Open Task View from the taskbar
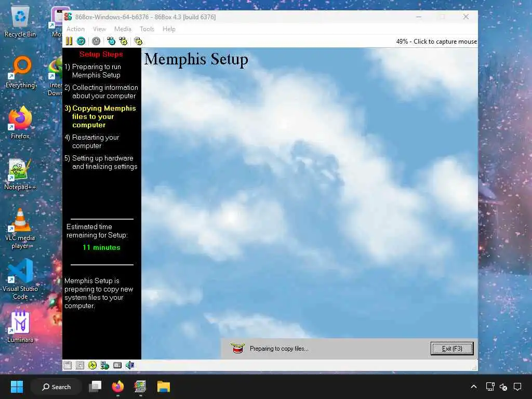This screenshot has width=532, height=399. tap(95, 387)
